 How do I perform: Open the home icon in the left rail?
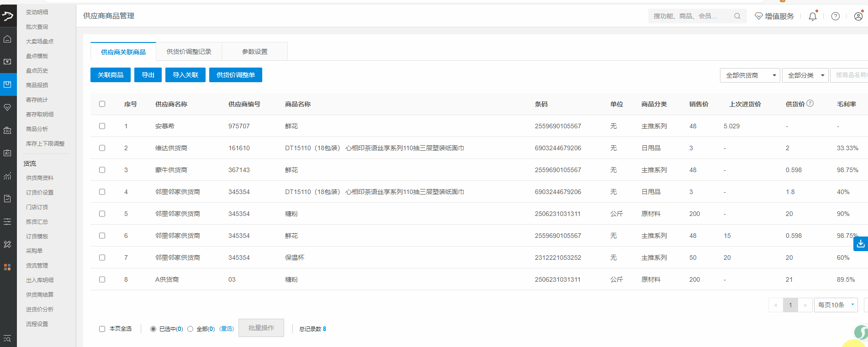click(x=7, y=39)
